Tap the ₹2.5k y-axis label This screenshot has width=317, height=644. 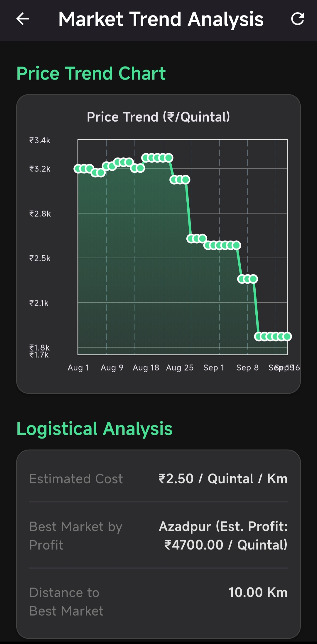[40, 258]
